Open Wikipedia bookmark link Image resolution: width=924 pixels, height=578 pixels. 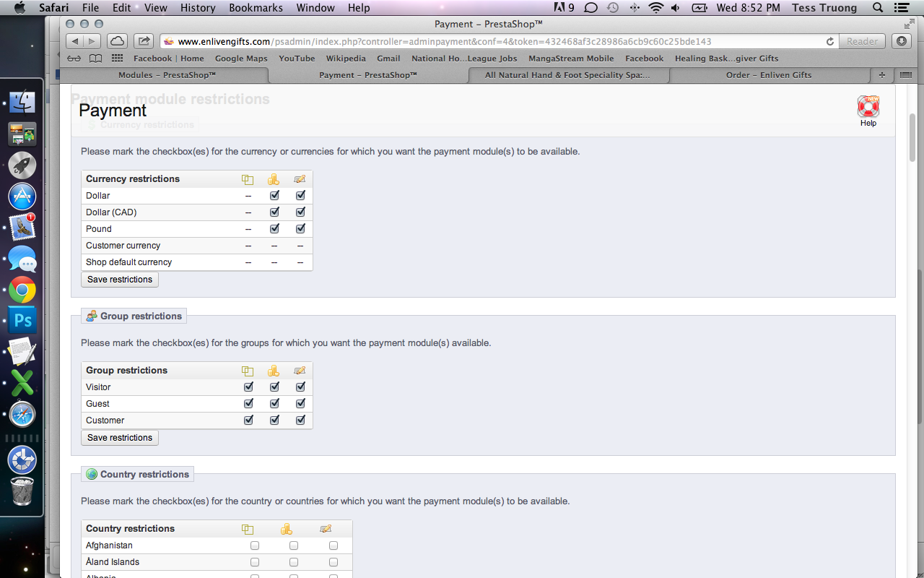click(x=346, y=59)
